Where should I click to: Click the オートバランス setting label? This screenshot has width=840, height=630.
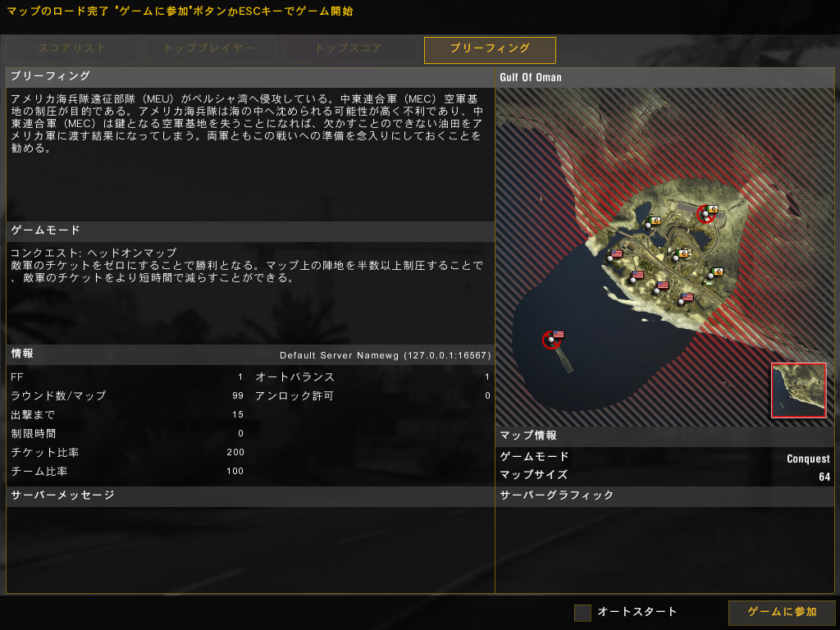[294, 377]
